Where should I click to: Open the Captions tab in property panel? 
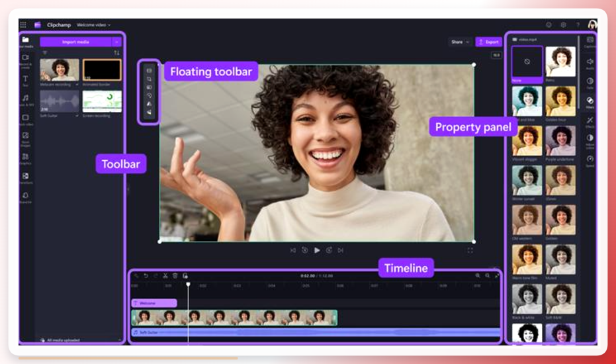point(590,42)
